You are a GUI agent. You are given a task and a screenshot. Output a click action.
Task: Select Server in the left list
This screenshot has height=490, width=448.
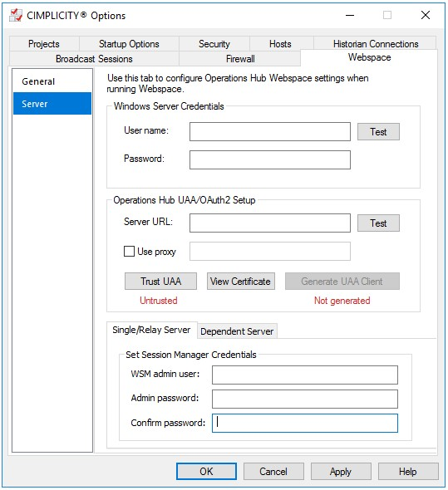pos(52,104)
